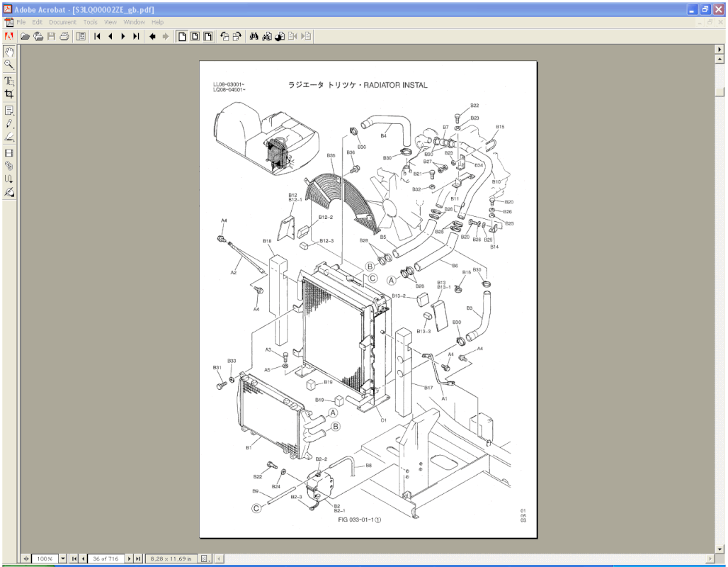Rotate page counterclockwise icon

pos(224,36)
